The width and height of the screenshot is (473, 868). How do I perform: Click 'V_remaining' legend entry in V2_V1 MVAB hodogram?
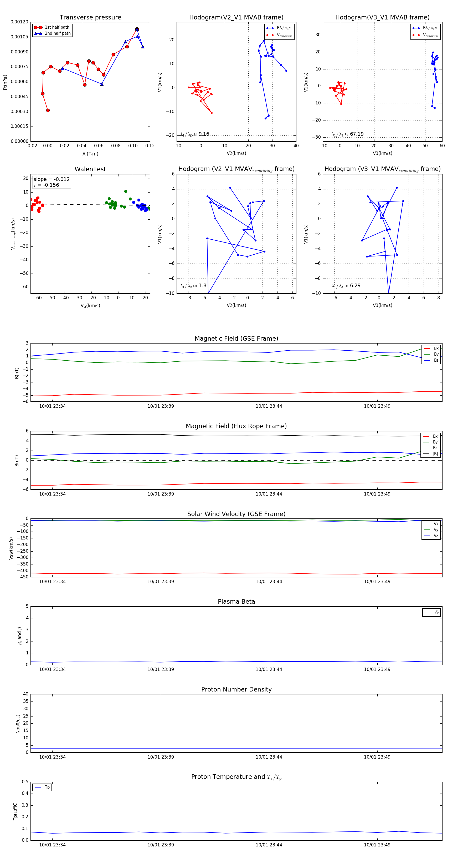click(x=279, y=35)
